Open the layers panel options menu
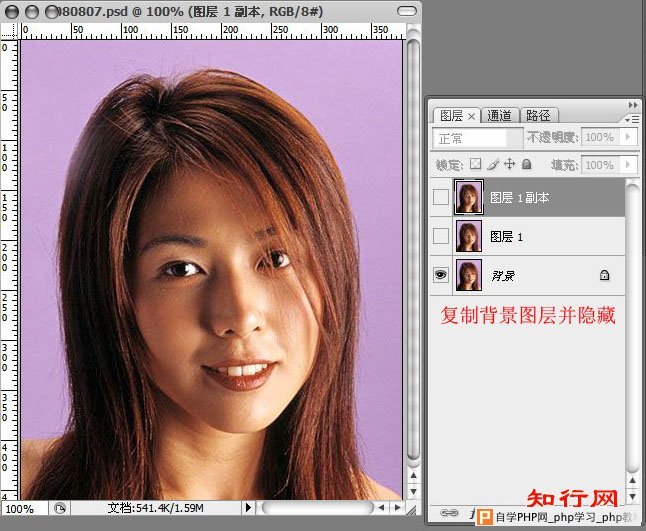This screenshot has width=646, height=531. coord(632,119)
